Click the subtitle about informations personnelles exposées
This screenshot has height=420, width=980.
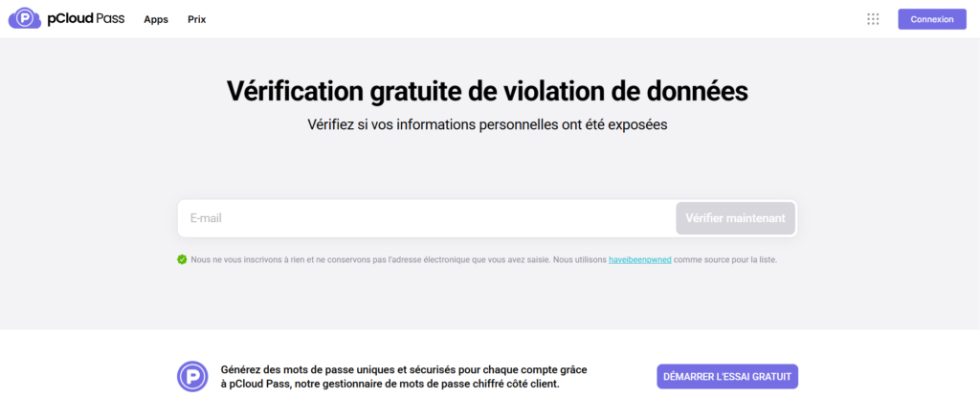(x=487, y=124)
